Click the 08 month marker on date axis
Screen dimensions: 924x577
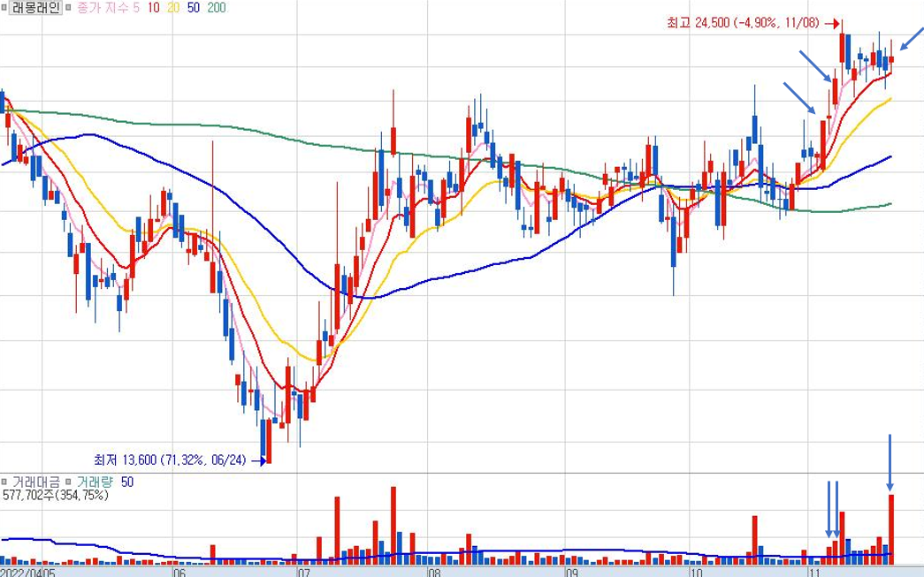pyautogui.click(x=434, y=573)
